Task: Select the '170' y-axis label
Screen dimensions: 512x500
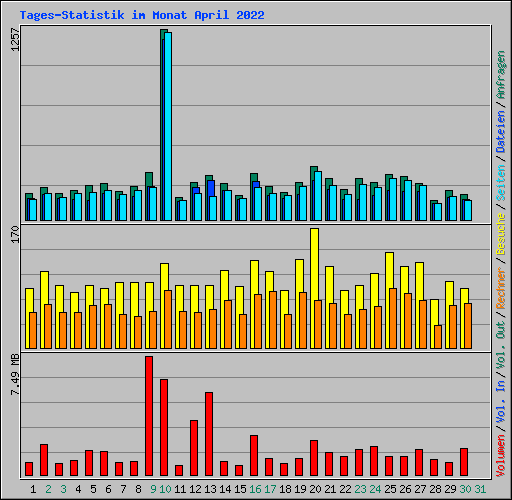Action: click(x=15, y=234)
